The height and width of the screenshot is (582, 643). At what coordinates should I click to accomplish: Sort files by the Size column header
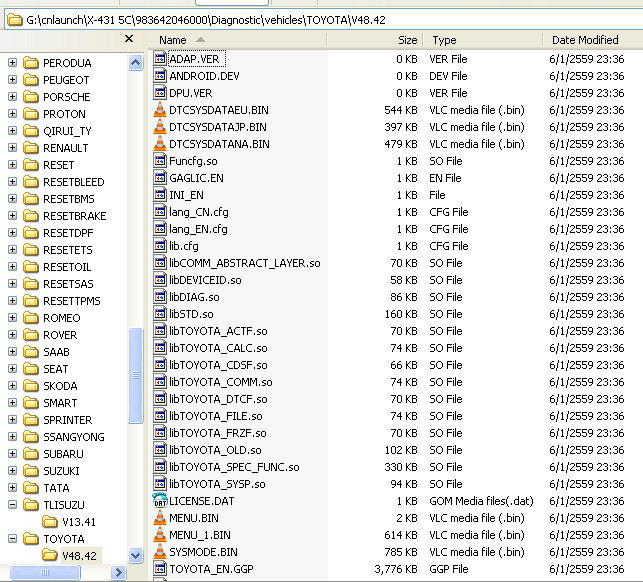[375, 40]
